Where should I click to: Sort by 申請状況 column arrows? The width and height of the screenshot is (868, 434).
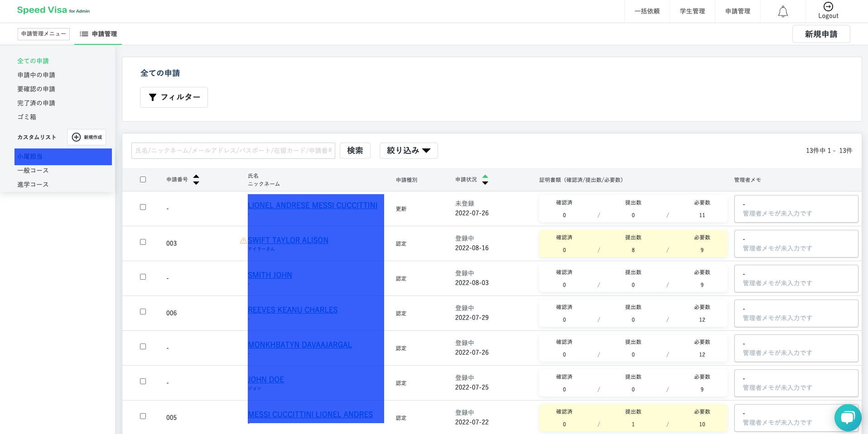(x=485, y=180)
